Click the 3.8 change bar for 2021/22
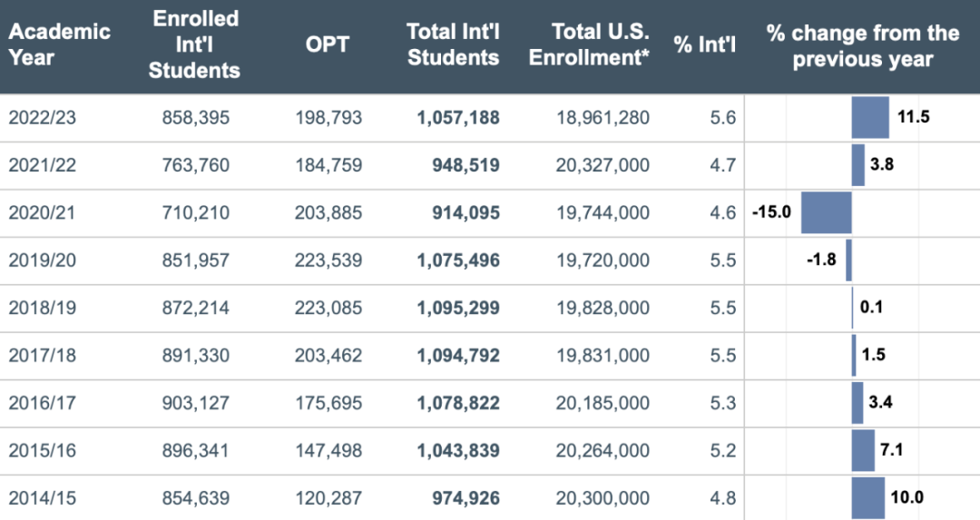This screenshot has width=980, height=520. pyautogui.click(x=858, y=165)
